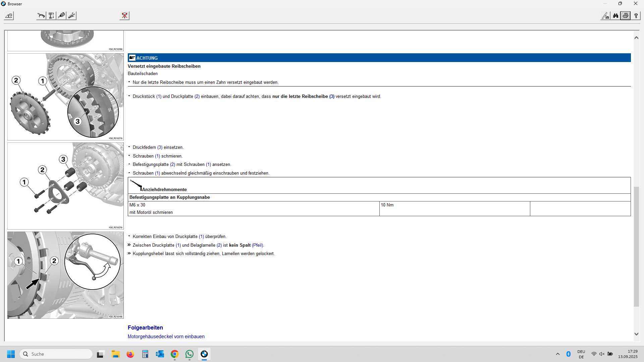Open the Motorgehäusedeckel vorn einbauen link
This screenshot has height=362, width=644.
point(166,337)
